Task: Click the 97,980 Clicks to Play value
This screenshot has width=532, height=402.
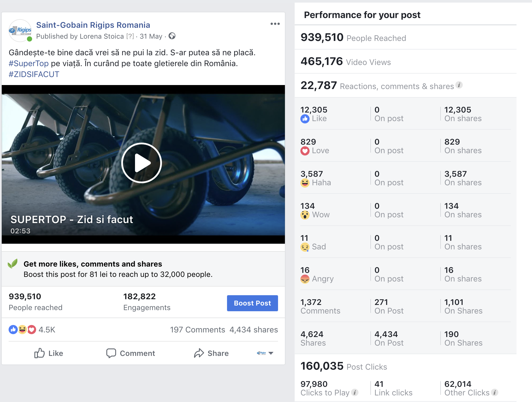Action: (x=314, y=384)
